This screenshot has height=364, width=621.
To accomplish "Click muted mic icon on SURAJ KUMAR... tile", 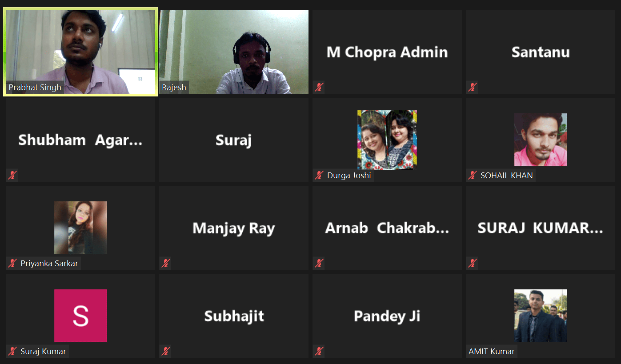I will pos(472,263).
